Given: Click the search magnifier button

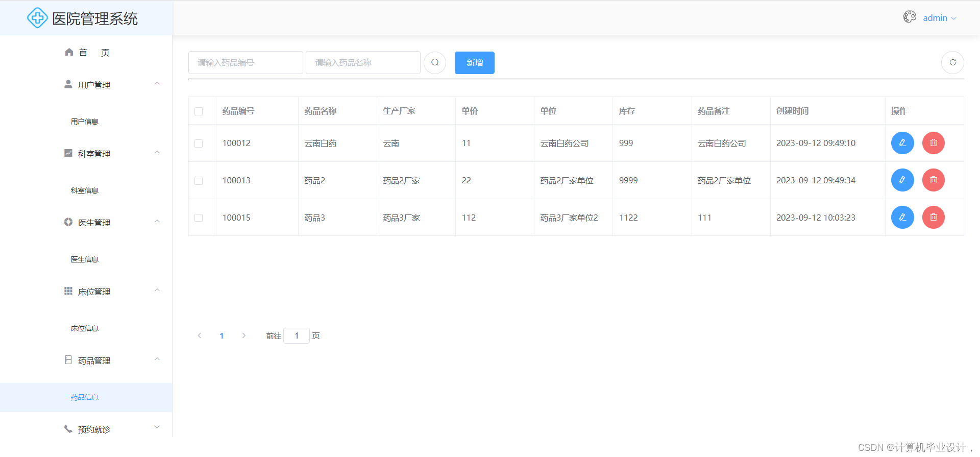Looking at the screenshot, I should [435, 63].
